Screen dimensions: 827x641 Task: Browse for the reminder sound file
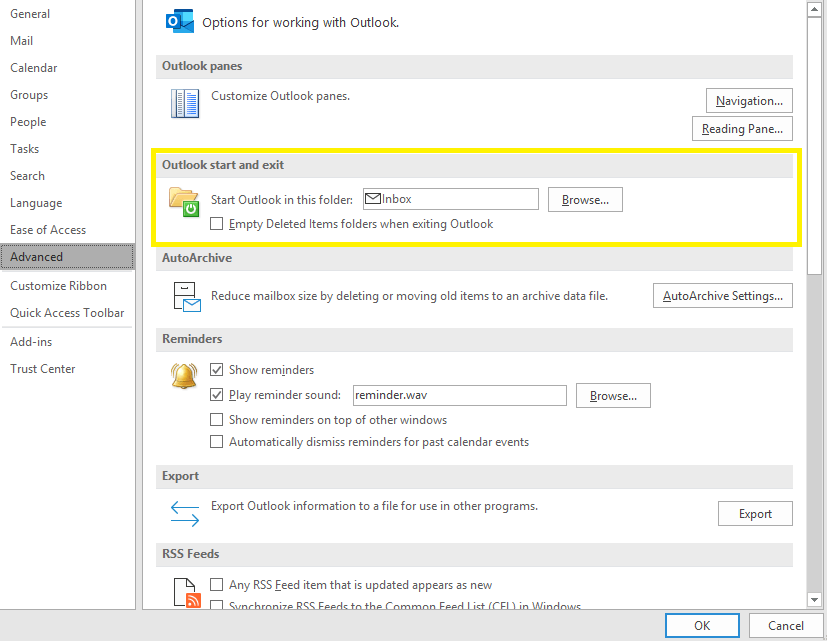pos(613,396)
